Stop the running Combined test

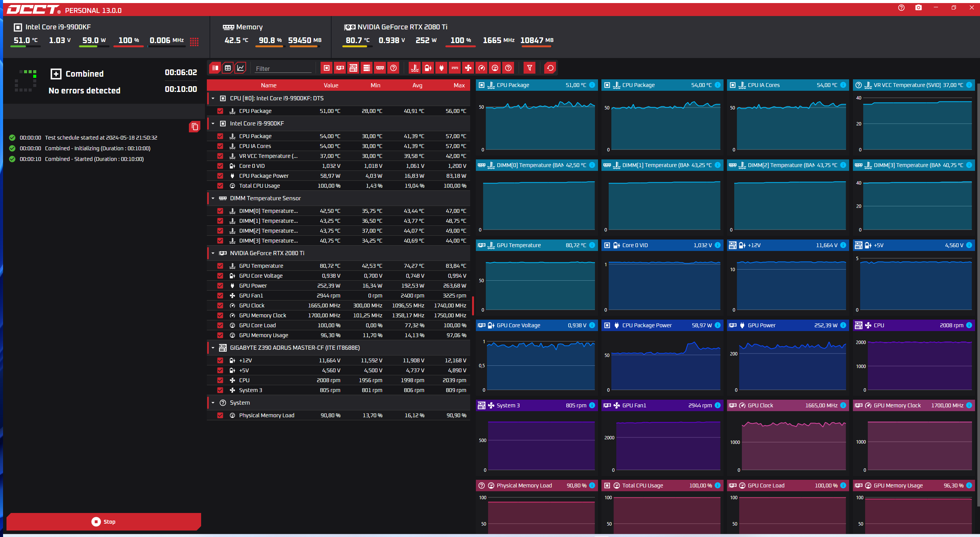coord(103,522)
